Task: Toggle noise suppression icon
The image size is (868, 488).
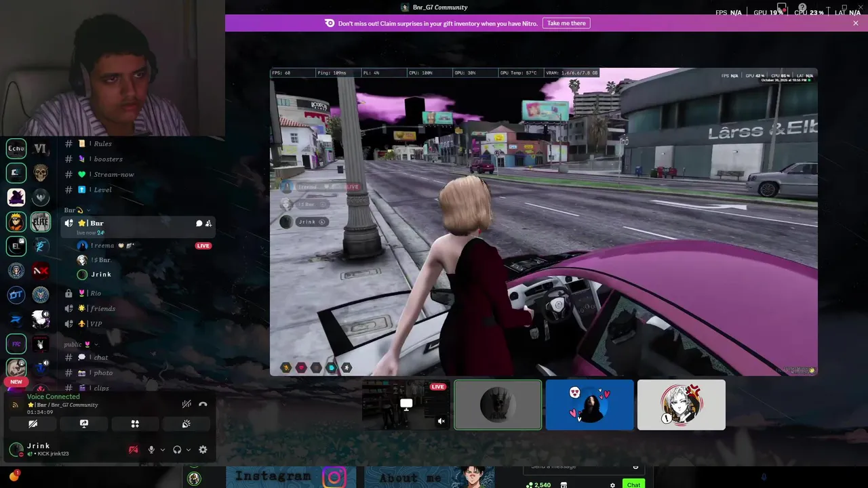Action: pos(186,404)
